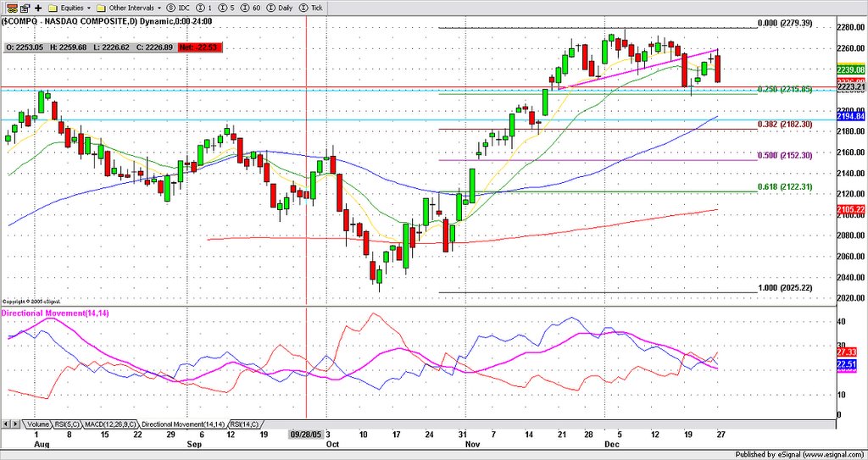
Task: Switch to the 60 minute interval
Action: 250,8
